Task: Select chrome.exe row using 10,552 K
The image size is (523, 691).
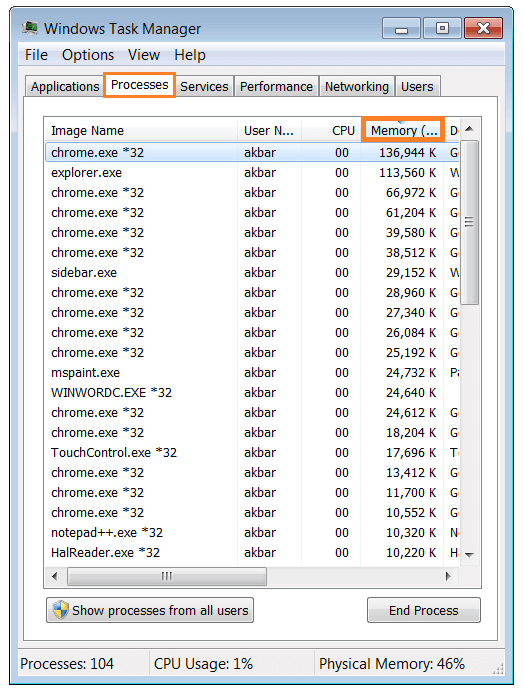Action: [252, 513]
